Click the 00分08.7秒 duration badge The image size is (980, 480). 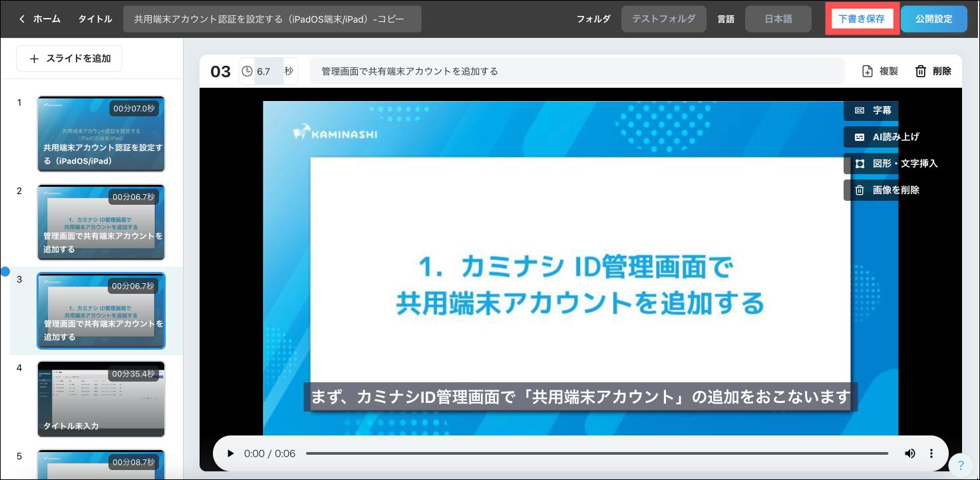pos(134,462)
